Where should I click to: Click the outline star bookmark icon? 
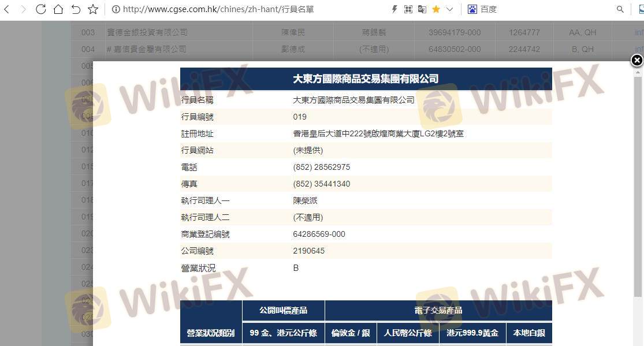tap(93, 9)
